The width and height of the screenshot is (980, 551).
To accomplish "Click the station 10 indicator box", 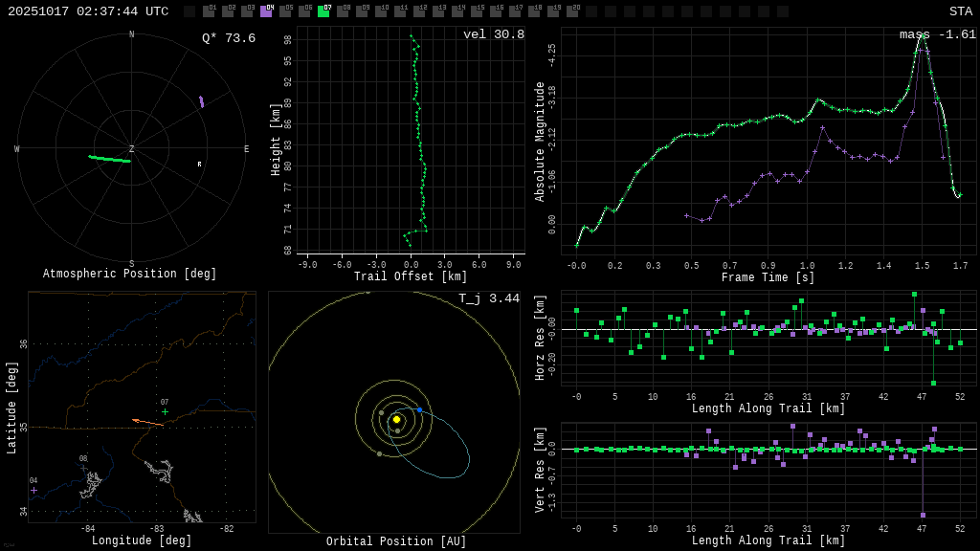I will point(381,11).
